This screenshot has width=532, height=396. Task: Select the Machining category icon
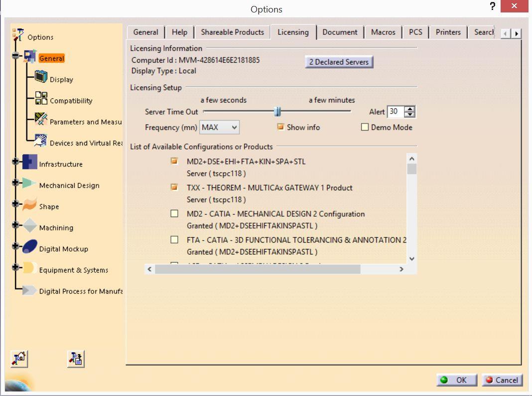30,225
